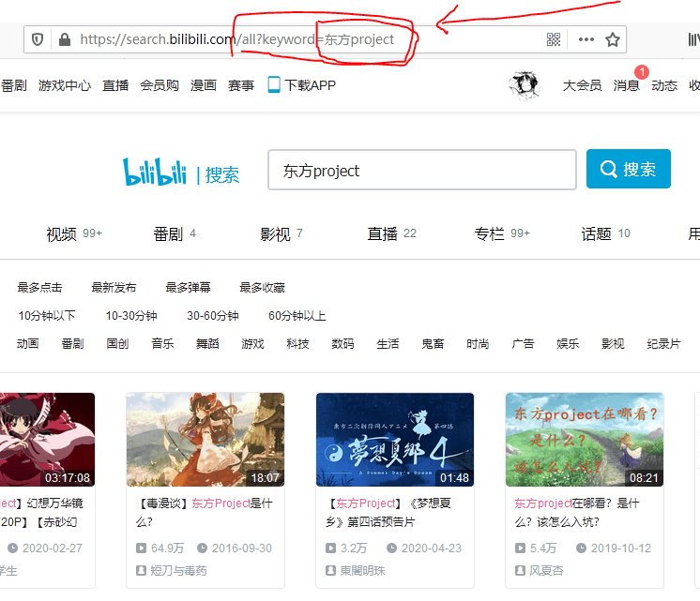Filter by 广告 category
Image resolution: width=700 pixels, height=601 pixels.
pos(523,343)
